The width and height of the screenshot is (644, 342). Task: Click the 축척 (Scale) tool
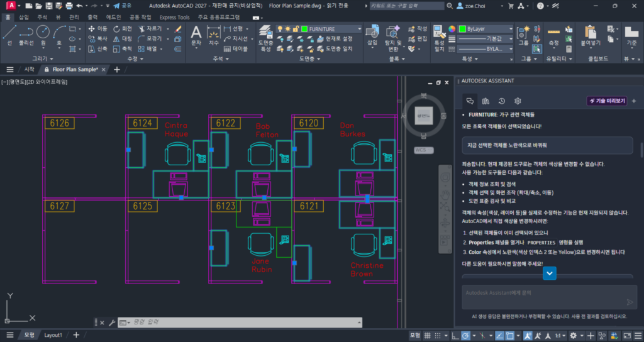123,49
